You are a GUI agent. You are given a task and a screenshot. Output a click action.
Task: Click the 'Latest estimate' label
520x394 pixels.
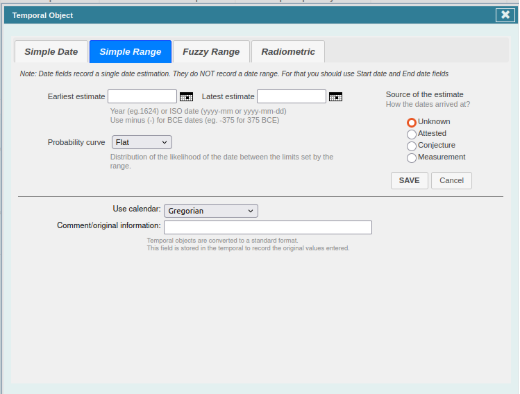click(228, 96)
